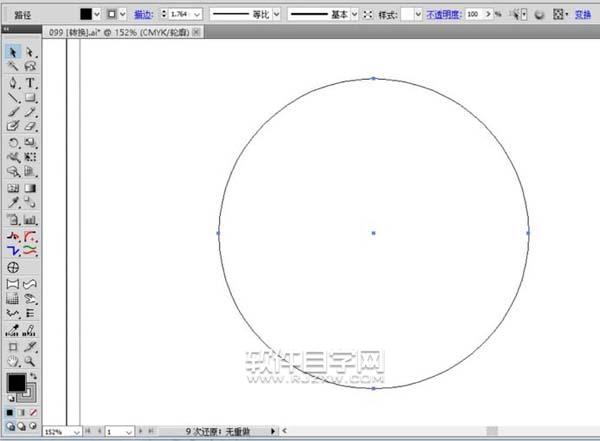Select the Hand tool
The height and width of the screenshot is (441, 600).
pos(14,360)
